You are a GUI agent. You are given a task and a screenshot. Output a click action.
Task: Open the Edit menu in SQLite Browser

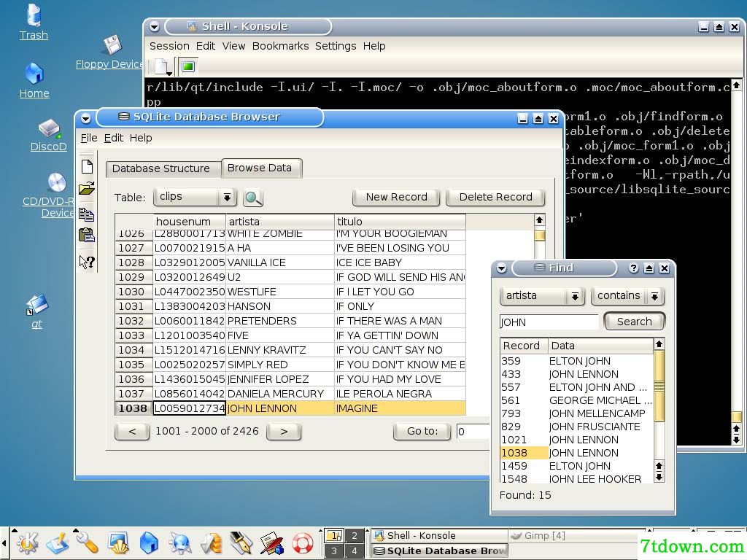[113, 138]
